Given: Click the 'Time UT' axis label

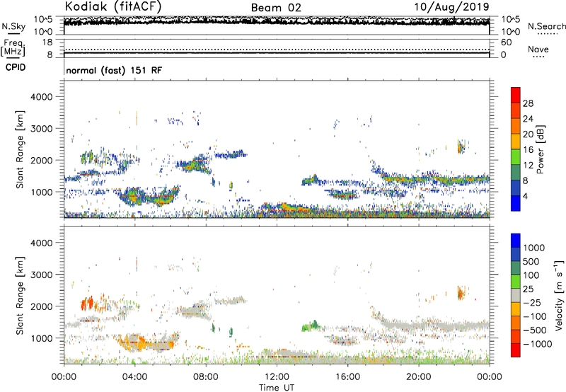Looking at the screenshot, I should tap(277, 388).
